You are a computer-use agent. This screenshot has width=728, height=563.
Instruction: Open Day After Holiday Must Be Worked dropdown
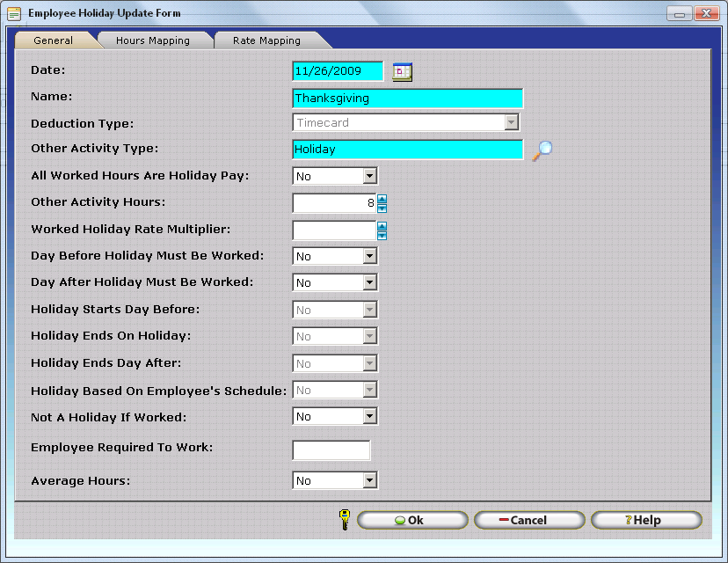(x=369, y=282)
